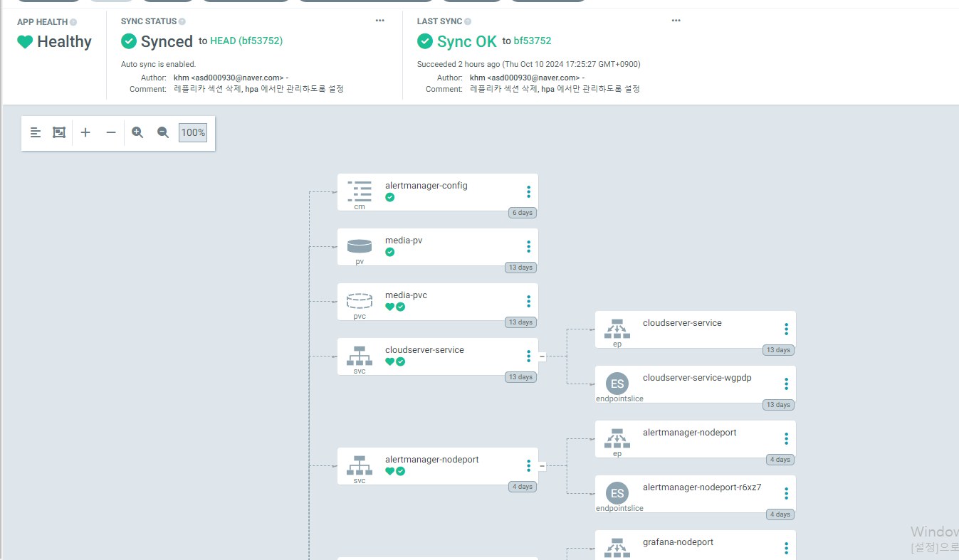Click the compact view layout icon in toolbar
959x560 pixels.
pos(36,132)
